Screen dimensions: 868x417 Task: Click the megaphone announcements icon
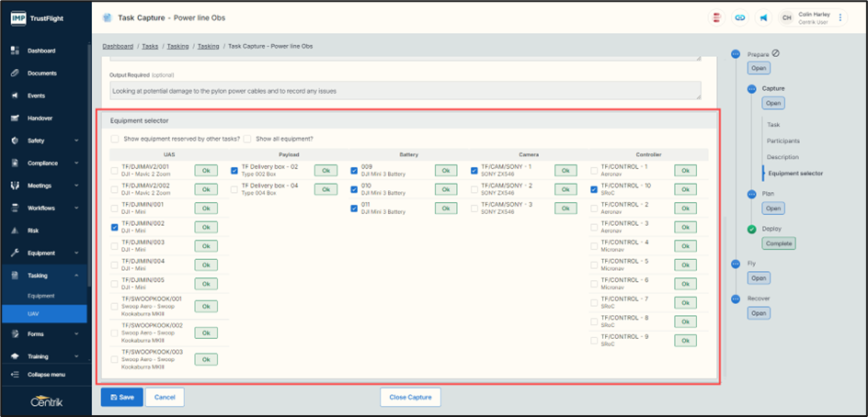click(763, 17)
